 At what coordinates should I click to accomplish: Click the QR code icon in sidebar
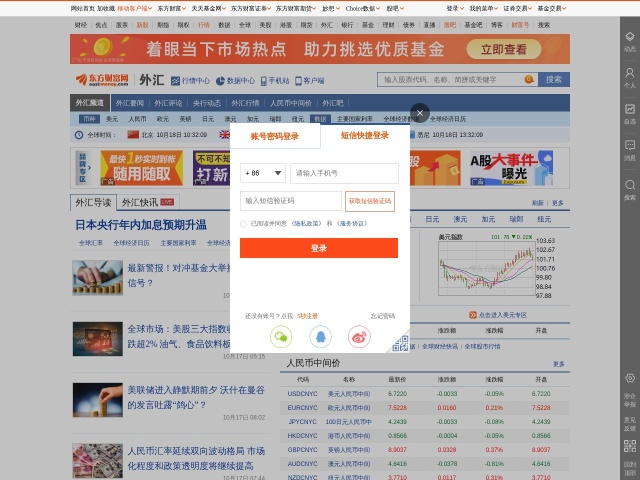click(x=630, y=446)
